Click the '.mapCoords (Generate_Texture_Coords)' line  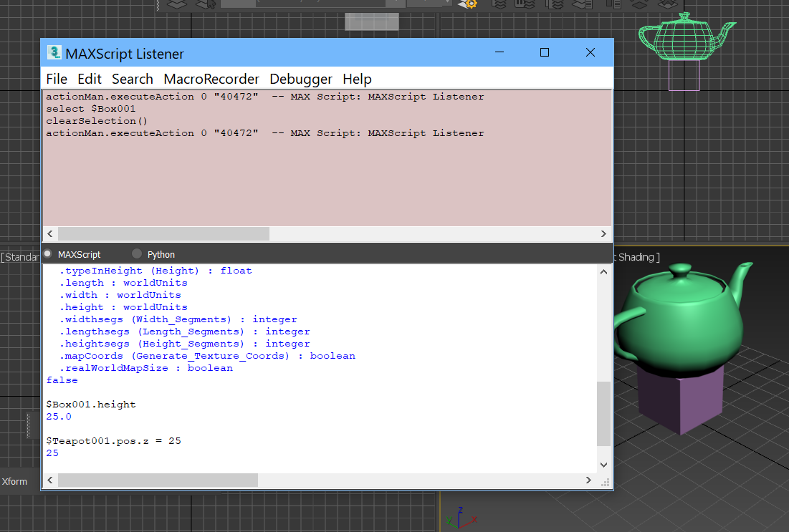pyautogui.click(x=207, y=356)
